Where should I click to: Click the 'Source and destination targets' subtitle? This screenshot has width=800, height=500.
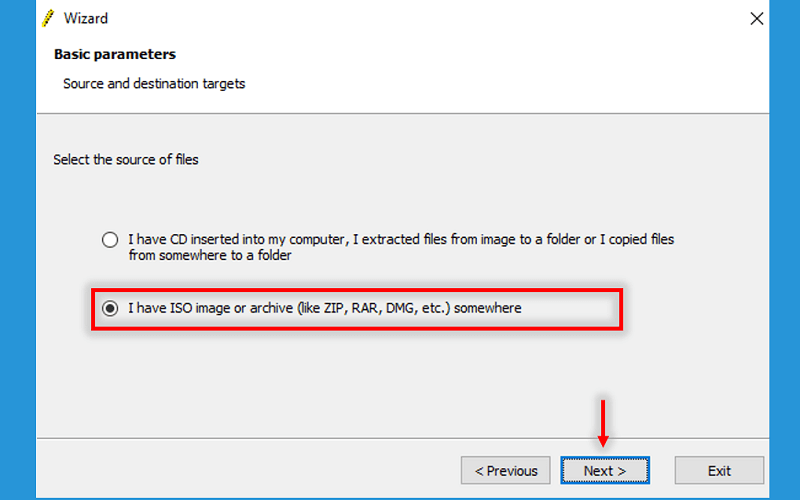click(x=154, y=84)
